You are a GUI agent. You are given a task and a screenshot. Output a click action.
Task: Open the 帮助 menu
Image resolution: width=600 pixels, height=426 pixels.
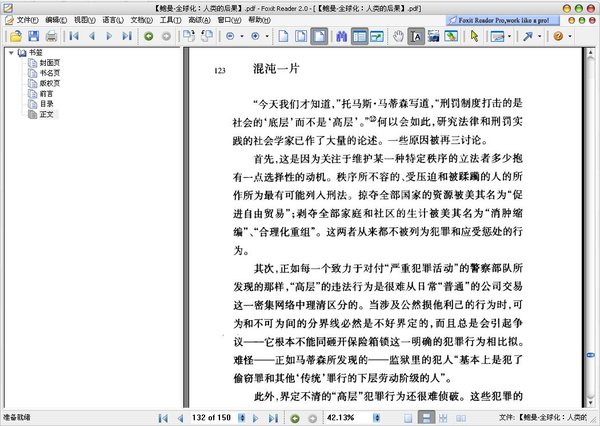tap(259, 20)
